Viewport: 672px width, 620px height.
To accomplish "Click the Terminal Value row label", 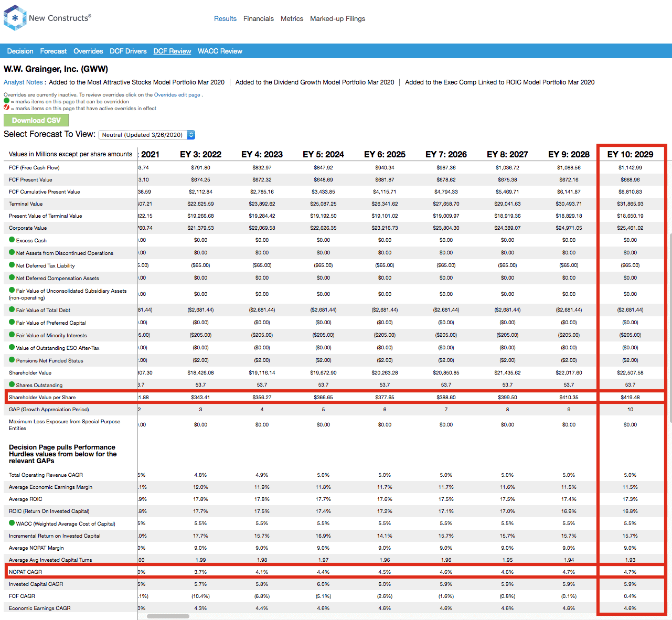I will point(26,204).
